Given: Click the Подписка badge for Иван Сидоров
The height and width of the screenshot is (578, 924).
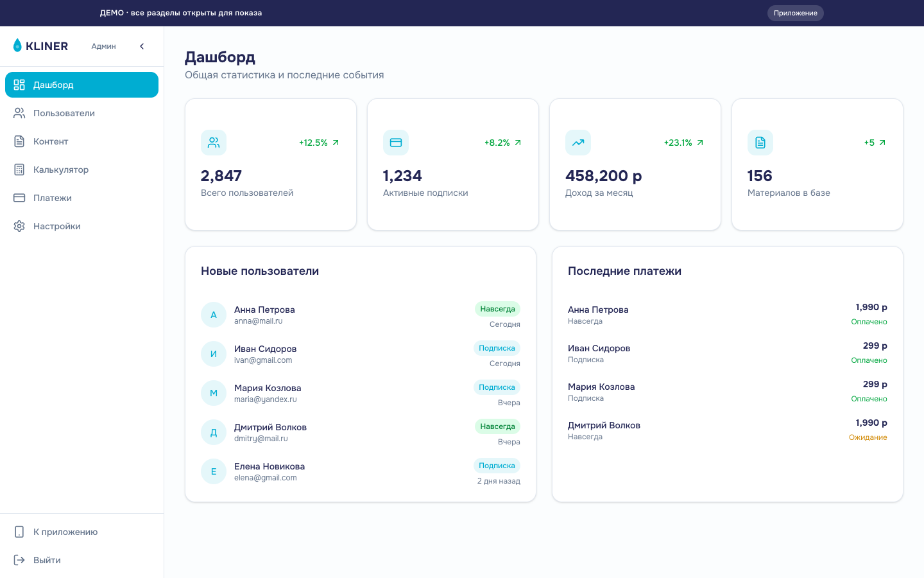Looking at the screenshot, I should pos(497,348).
